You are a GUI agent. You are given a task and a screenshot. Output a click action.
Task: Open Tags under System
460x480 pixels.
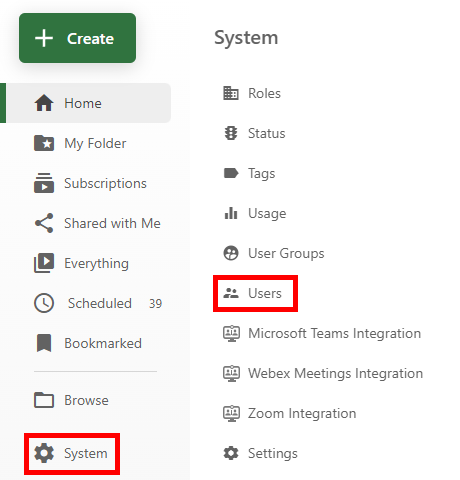point(262,174)
